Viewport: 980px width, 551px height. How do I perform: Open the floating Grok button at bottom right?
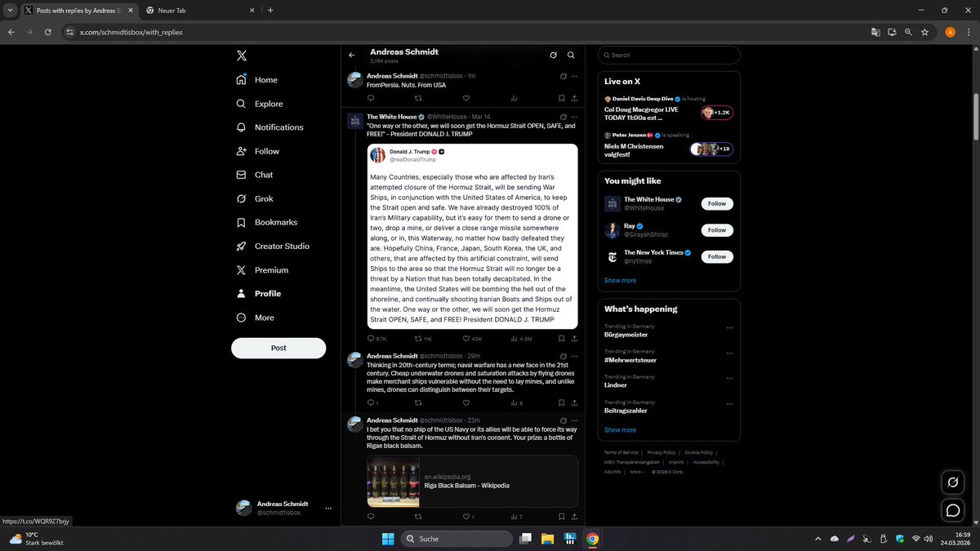[952, 482]
